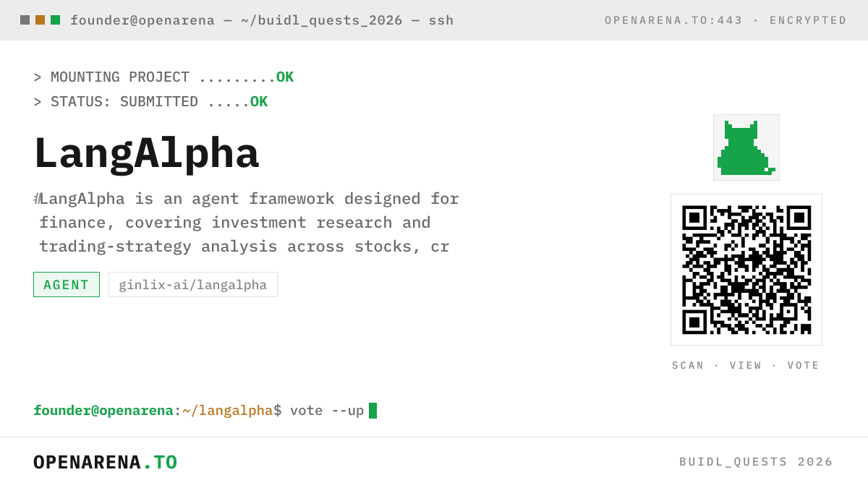868x488 pixels.
Task: Click the green window control square
Action: tap(55, 20)
